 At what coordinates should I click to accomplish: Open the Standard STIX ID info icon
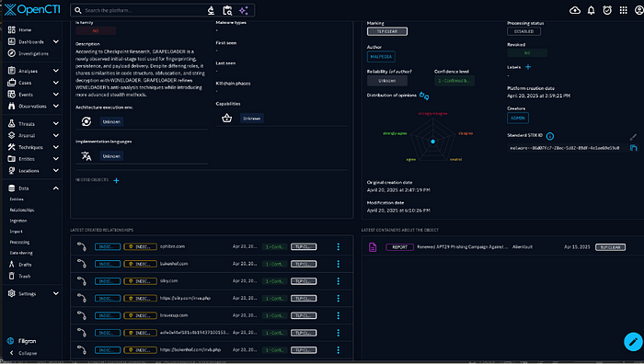(x=550, y=136)
